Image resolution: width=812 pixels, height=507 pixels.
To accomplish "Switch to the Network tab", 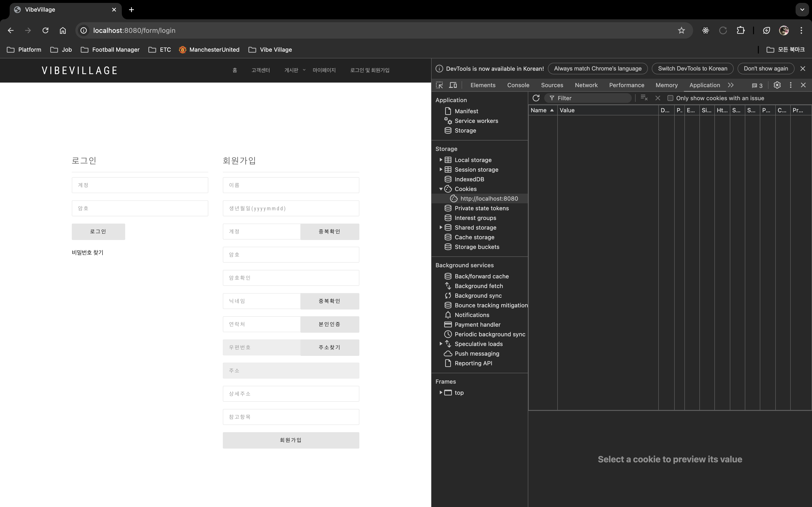I will click(x=586, y=85).
